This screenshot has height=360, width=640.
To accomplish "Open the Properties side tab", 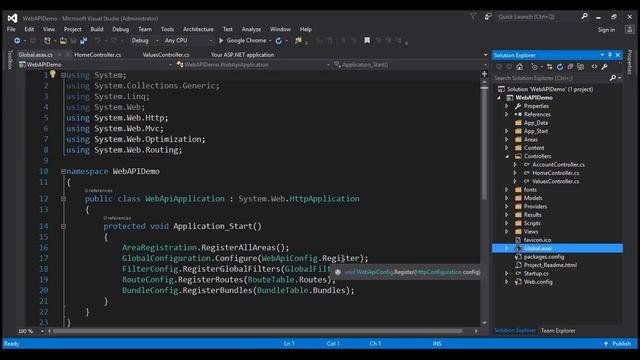I will click(x=630, y=62).
